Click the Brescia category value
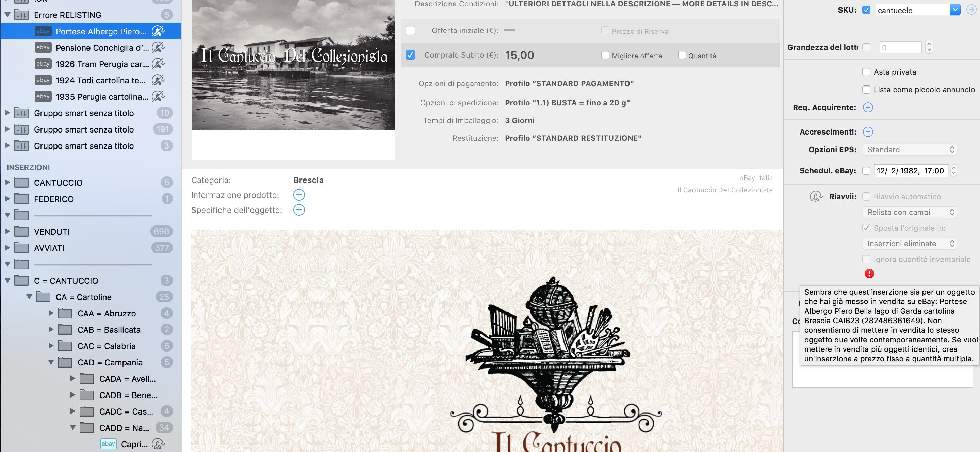 click(x=308, y=180)
